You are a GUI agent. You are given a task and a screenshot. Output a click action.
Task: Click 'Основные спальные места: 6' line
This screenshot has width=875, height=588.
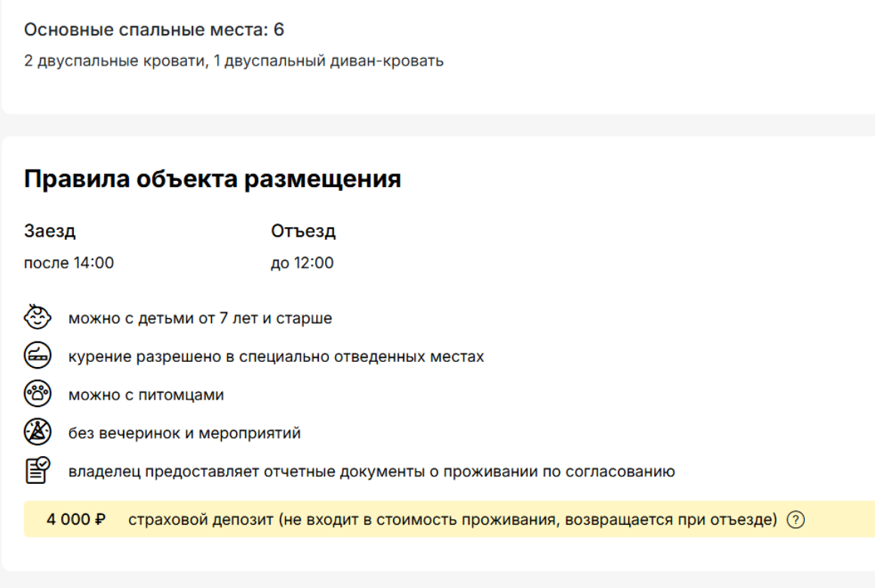click(154, 29)
